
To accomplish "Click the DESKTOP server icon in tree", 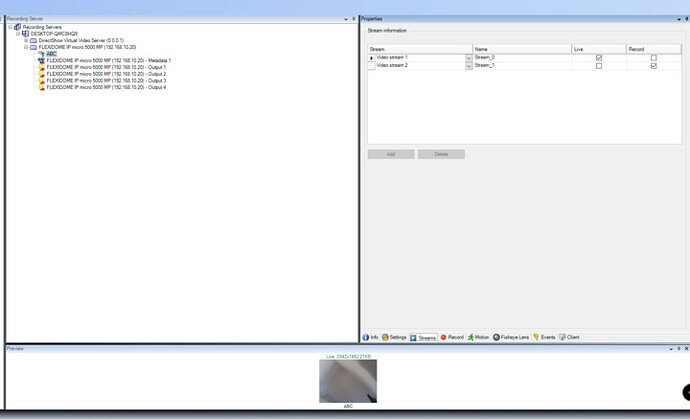I will click(x=26, y=33).
